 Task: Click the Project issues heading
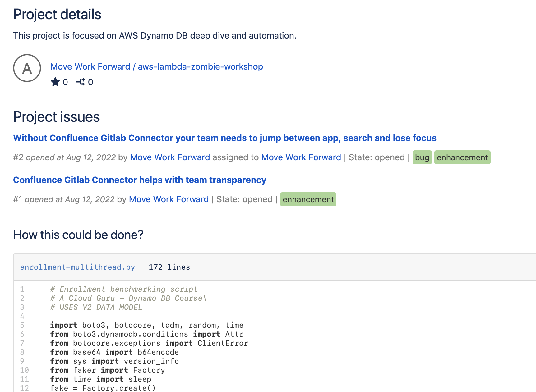[x=56, y=117]
